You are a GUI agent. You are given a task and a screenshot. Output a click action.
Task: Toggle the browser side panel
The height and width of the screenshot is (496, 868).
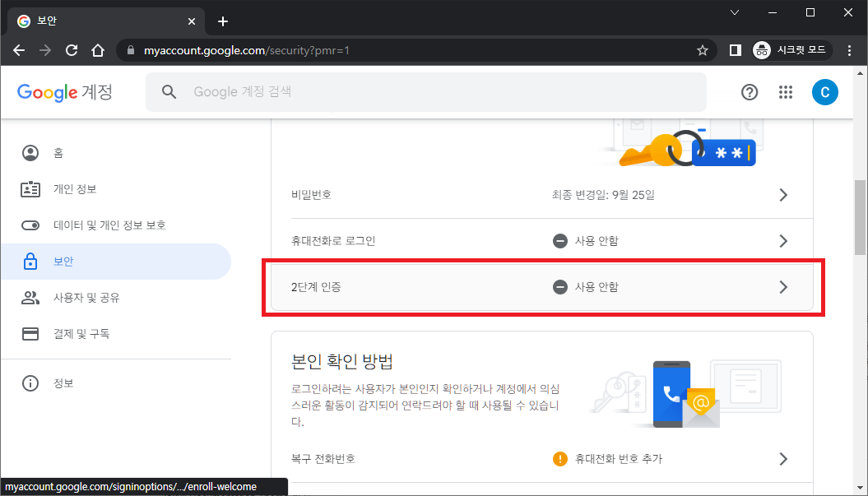736,50
